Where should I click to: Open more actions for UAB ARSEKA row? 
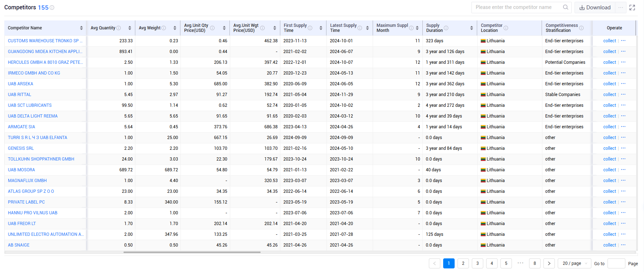[x=623, y=83]
